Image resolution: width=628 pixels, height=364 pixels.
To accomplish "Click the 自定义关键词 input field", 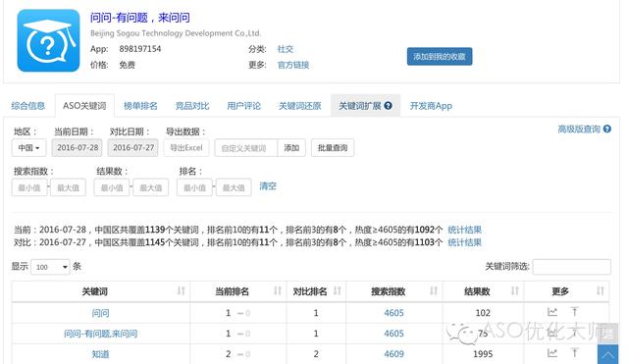I will 245,148.
